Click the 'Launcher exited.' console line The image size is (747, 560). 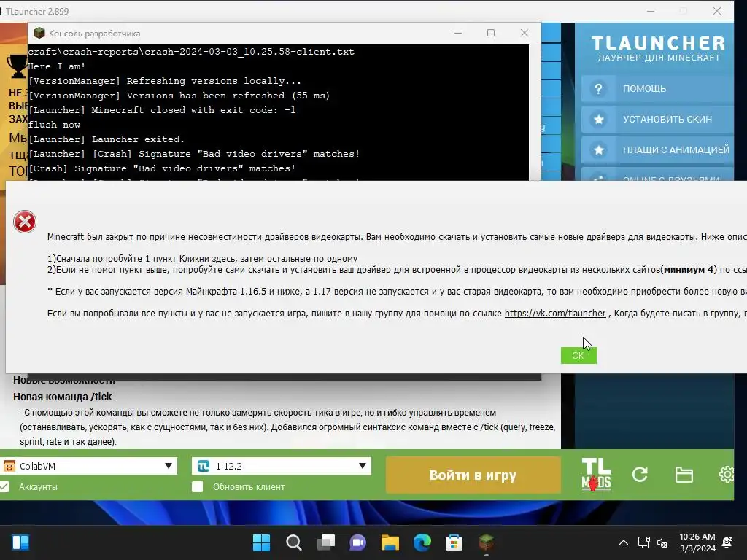[107, 139]
